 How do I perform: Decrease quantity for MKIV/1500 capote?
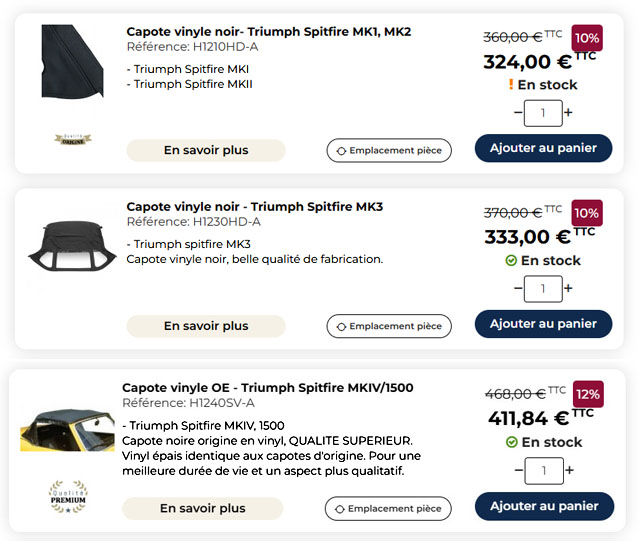(518, 470)
